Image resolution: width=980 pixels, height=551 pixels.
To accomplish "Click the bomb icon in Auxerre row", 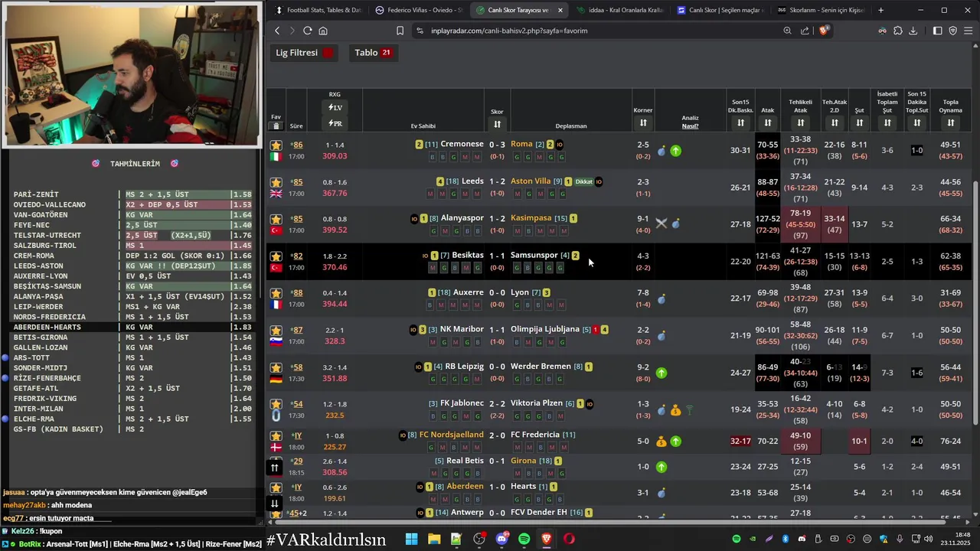I will click(661, 298).
